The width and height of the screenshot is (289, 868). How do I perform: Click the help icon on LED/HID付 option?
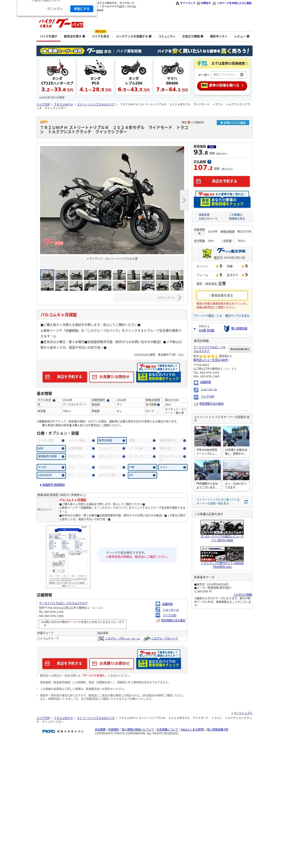coord(63,475)
